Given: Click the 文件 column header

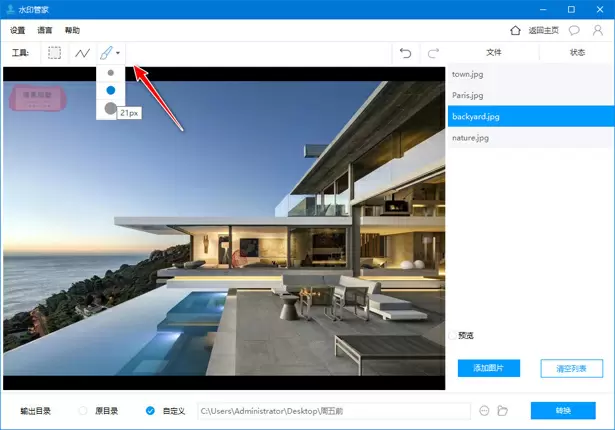Looking at the screenshot, I should 493,52.
